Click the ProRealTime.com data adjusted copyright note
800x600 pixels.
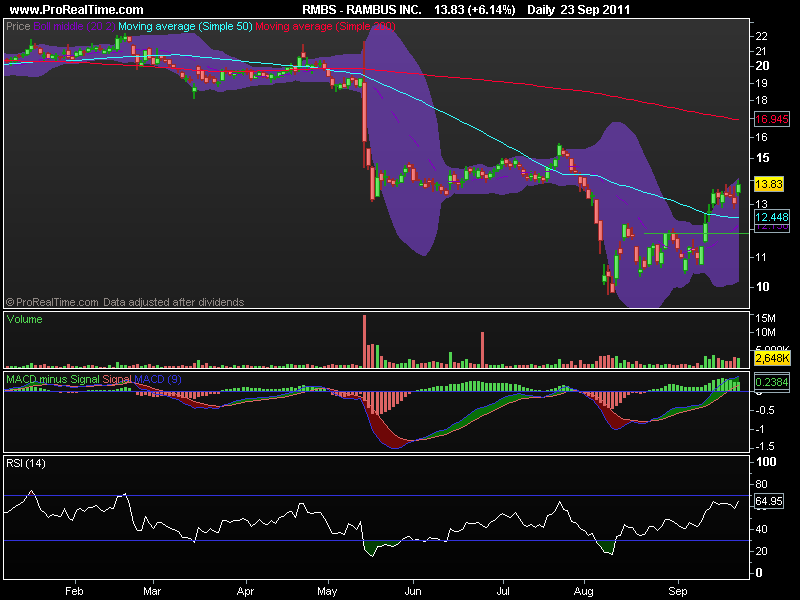coord(125,302)
